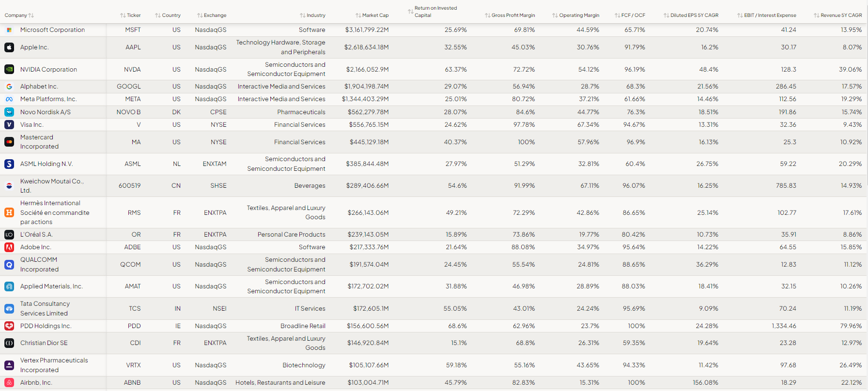Click the Personal Care Products industry cell

[x=292, y=235]
